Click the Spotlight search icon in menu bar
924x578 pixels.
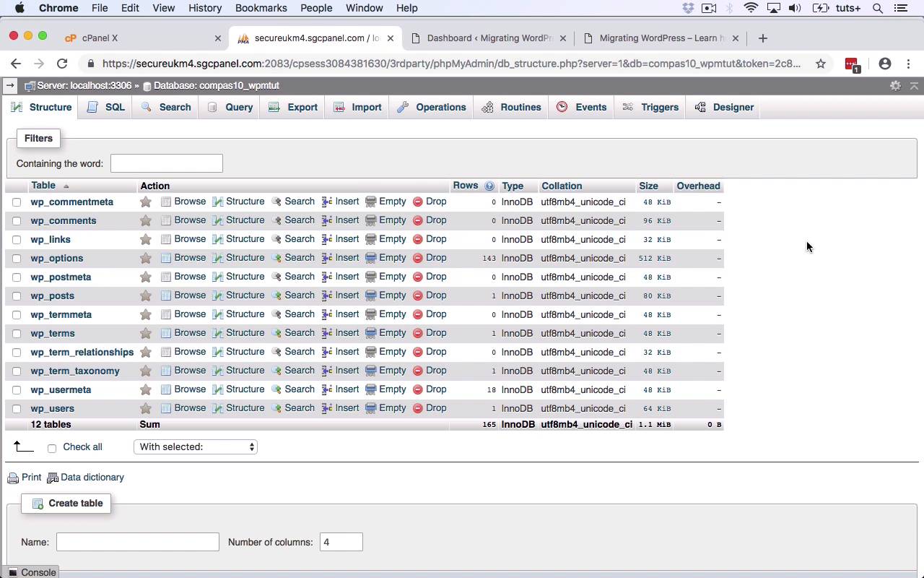(x=878, y=8)
